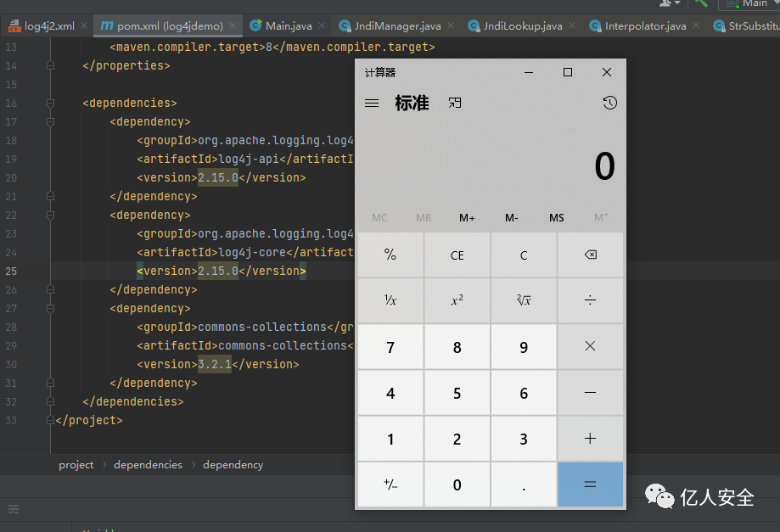780x532 pixels.
Task: Click the plus/minus sign toggle key
Action: click(390, 484)
